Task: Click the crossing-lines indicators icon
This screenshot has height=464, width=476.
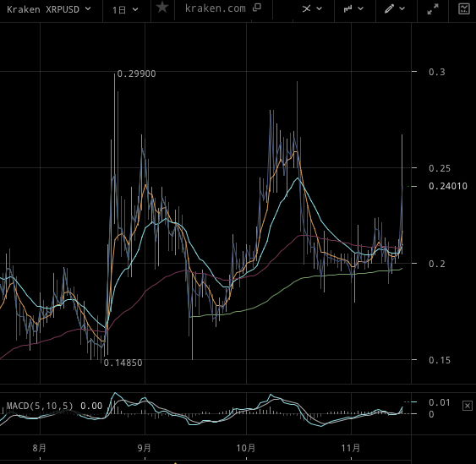Action: pyautogui.click(x=306, y=8)
